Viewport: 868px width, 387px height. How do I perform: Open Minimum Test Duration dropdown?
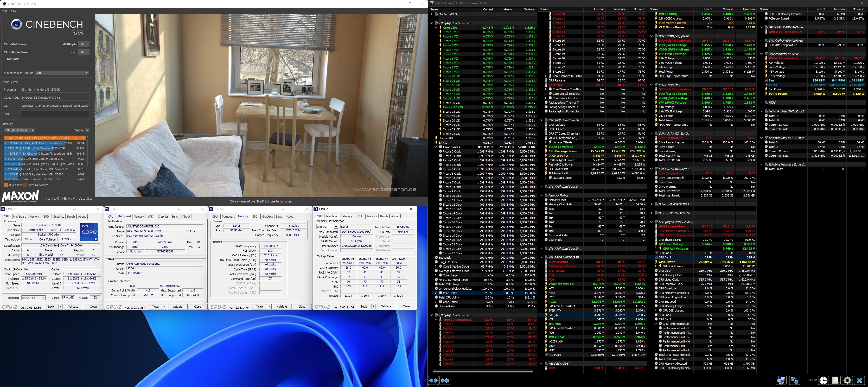[62, 73]
